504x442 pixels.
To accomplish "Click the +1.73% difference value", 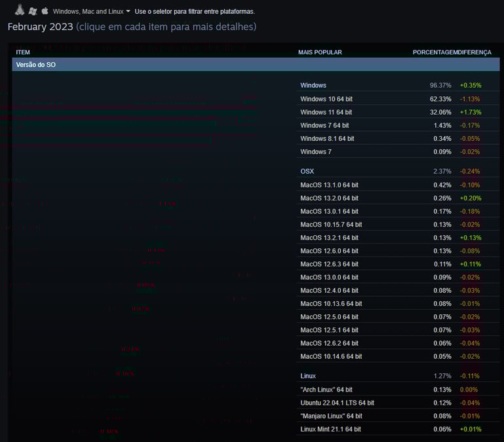I will coord(471,112).
